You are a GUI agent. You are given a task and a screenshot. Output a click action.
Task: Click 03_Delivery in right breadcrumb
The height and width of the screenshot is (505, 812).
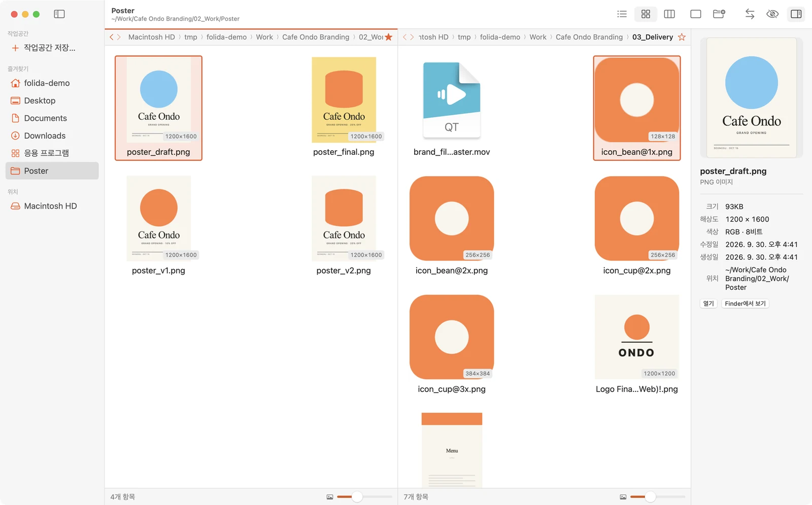pos(653,37)
